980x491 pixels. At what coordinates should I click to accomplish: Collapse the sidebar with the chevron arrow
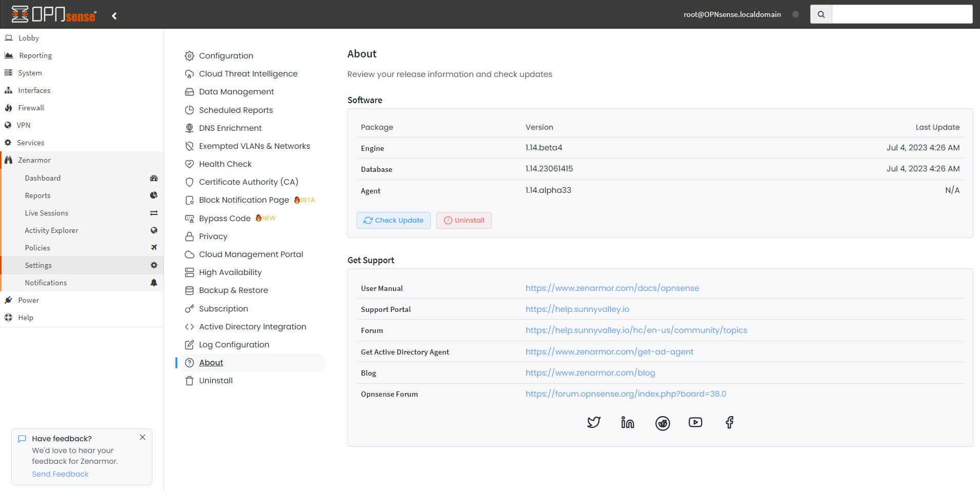(114, 16)
